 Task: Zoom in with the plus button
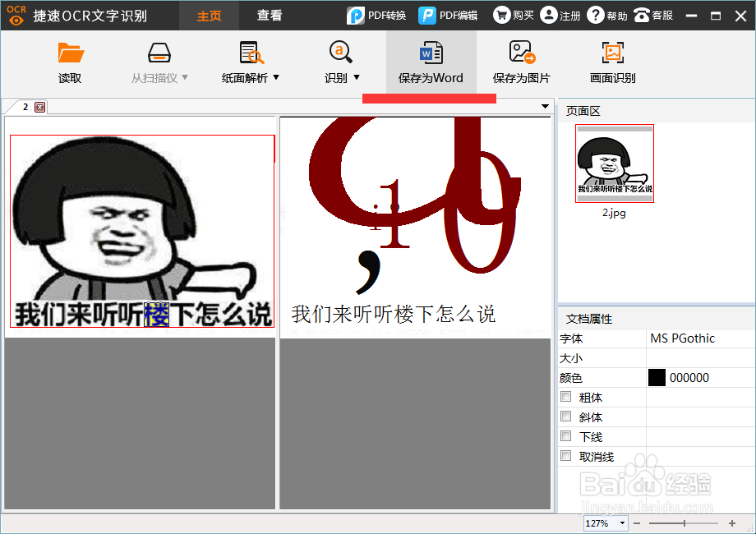(x=732, y=523)
